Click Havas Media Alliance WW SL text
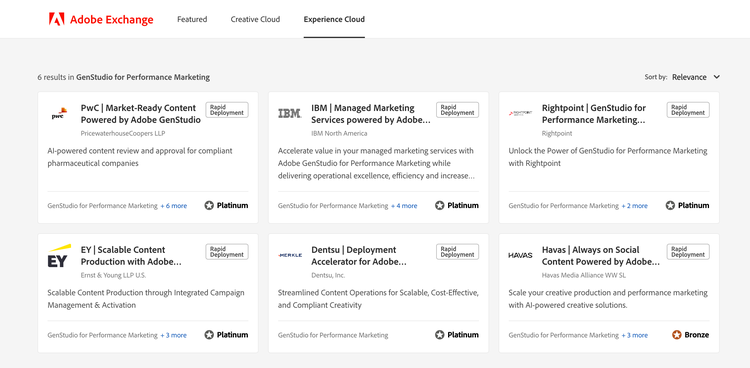 point(584,275)
